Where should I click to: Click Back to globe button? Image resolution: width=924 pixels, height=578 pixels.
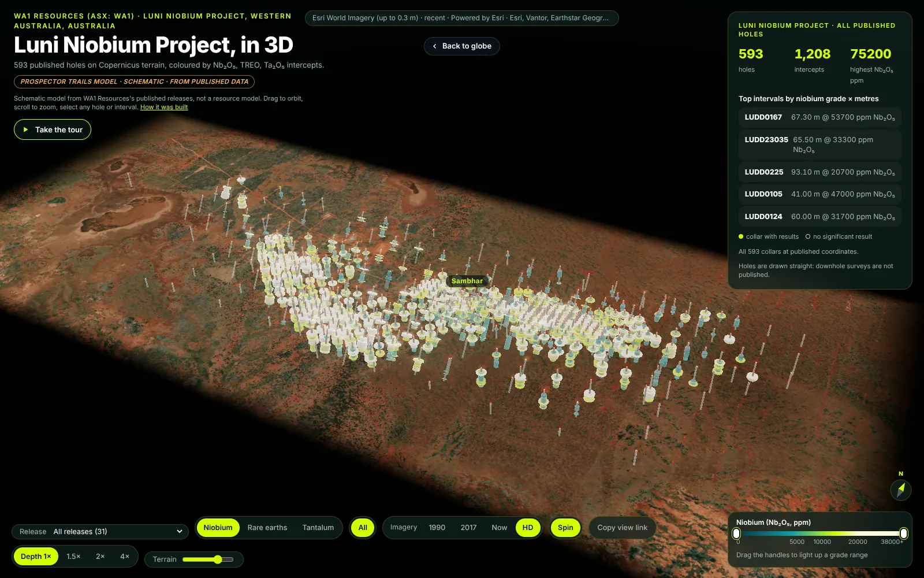(x=462, y=46)
